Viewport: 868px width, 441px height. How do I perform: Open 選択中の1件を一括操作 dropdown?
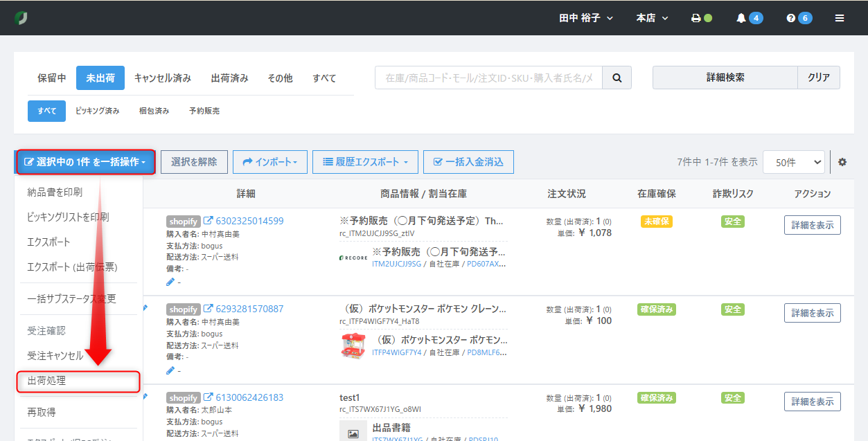point(85,162)
